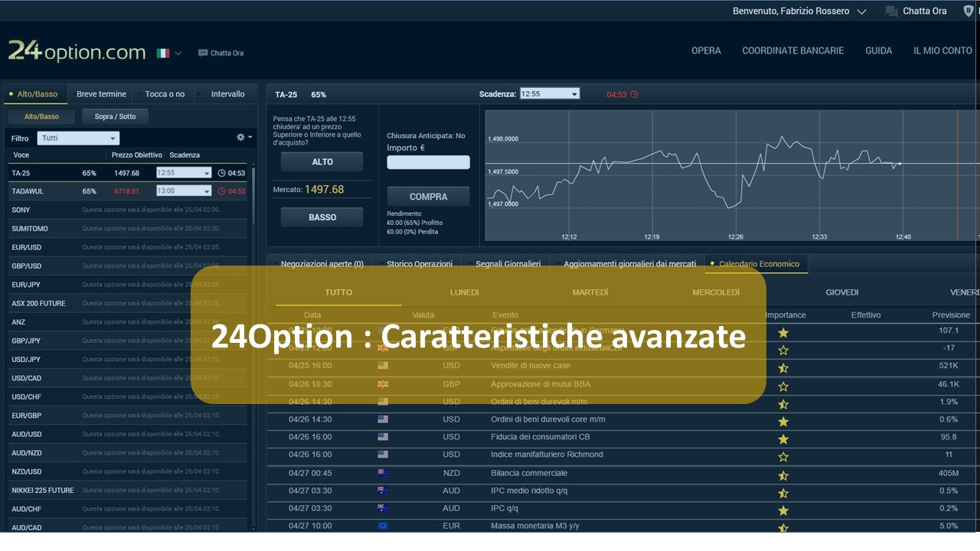Image resolution: width=980 pixels, height=551 pixels.
Task: Open the Filtro Tutti dropdown
Action: pyautogui.click(x=78, y=139)
